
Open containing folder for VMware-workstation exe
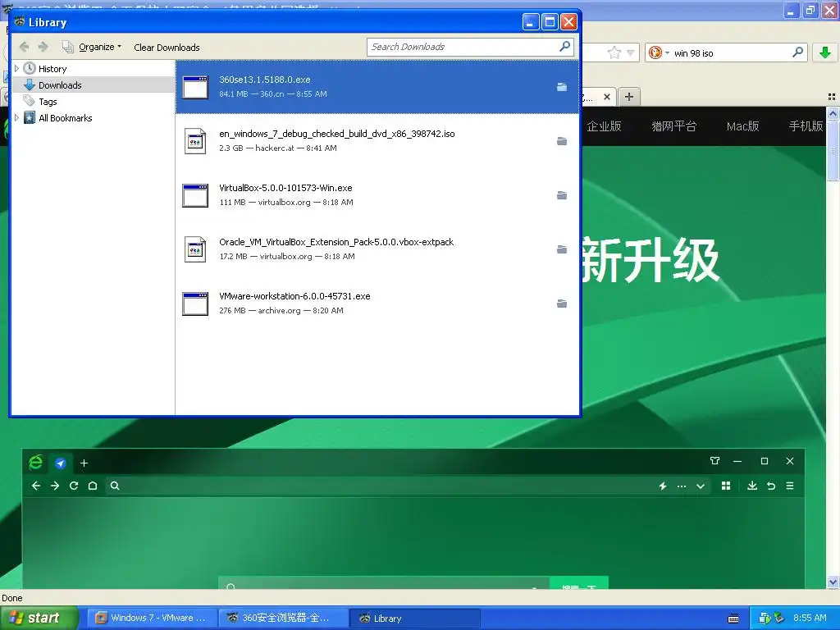(561, 304)
